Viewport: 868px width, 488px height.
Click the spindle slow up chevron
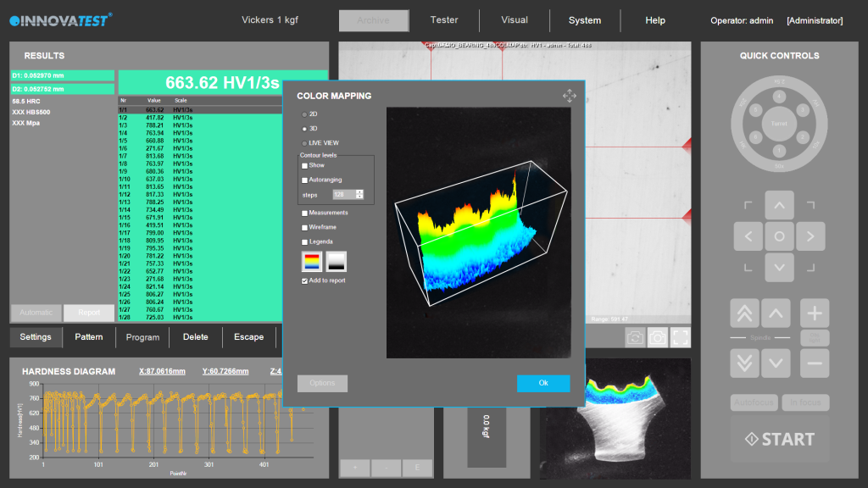coord(776,313)
